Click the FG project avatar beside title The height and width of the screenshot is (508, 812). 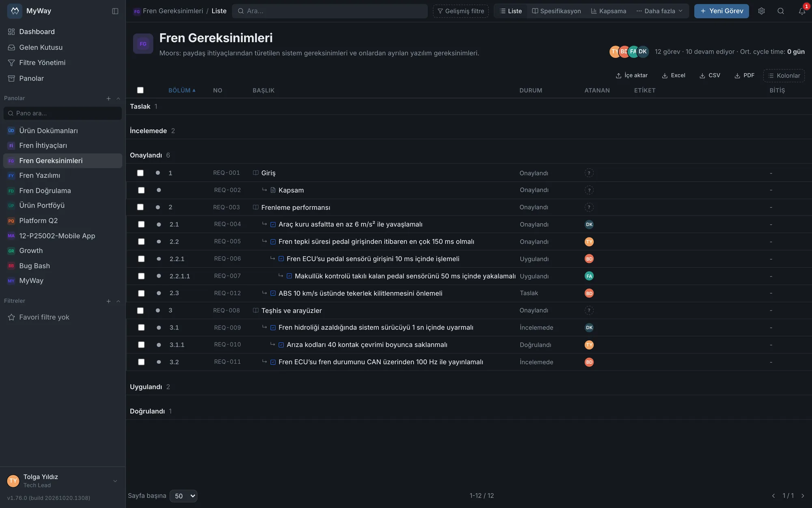tap(143, 44)
